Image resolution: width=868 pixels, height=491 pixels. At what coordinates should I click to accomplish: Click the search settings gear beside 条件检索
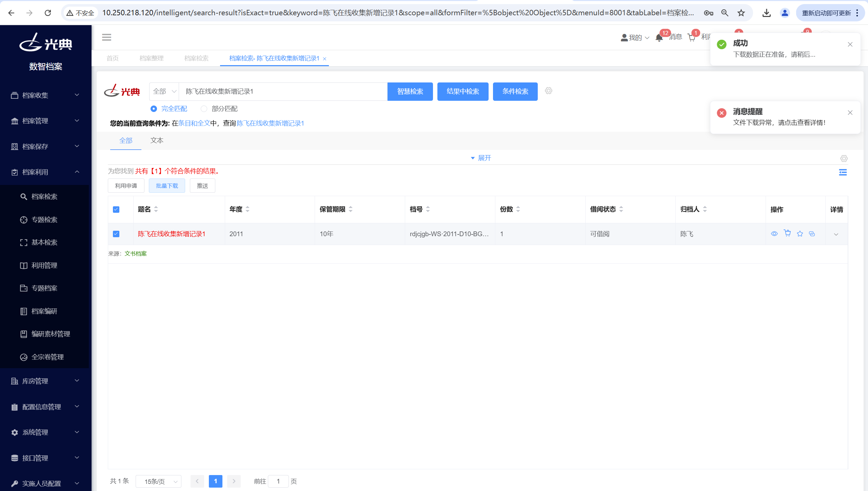coord(549,91)
